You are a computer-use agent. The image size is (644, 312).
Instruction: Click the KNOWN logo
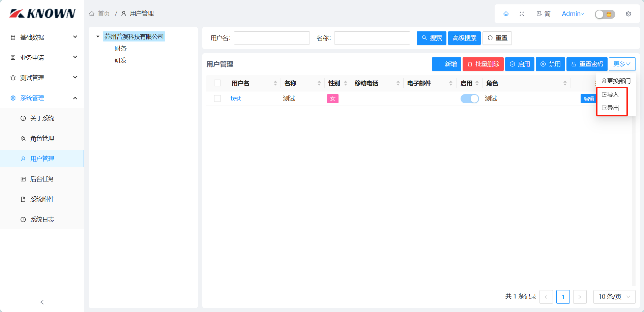[x=42, y=13]
